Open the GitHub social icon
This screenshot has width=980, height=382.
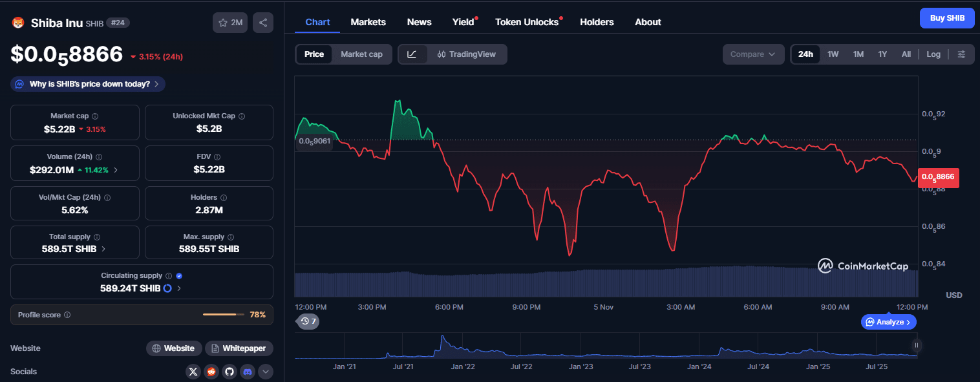click(229, 372)
